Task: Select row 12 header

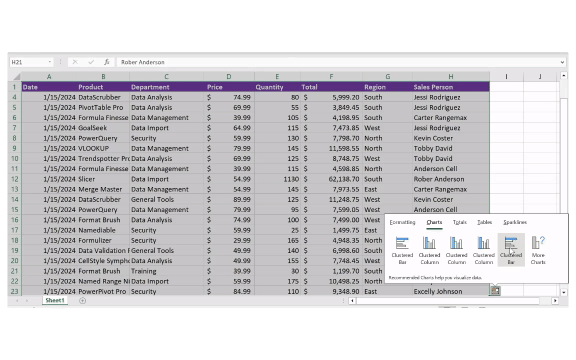Action: click(15, 179)
